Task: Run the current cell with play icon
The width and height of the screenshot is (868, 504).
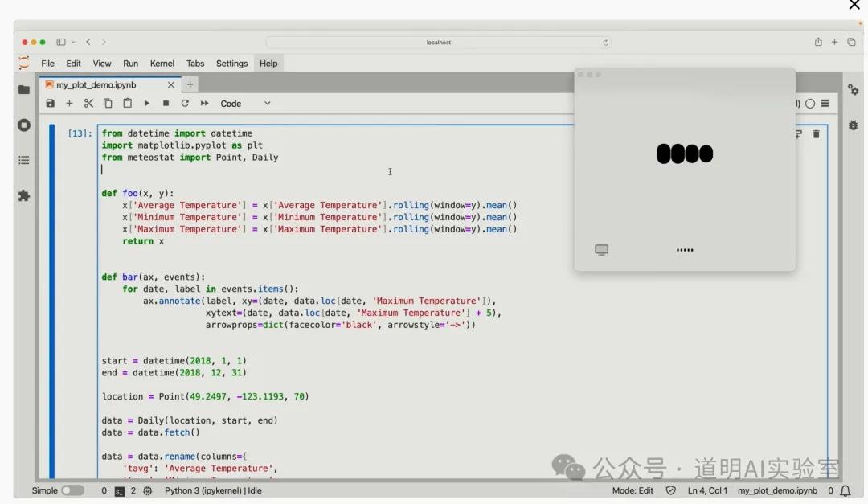Action: (146, 104)
